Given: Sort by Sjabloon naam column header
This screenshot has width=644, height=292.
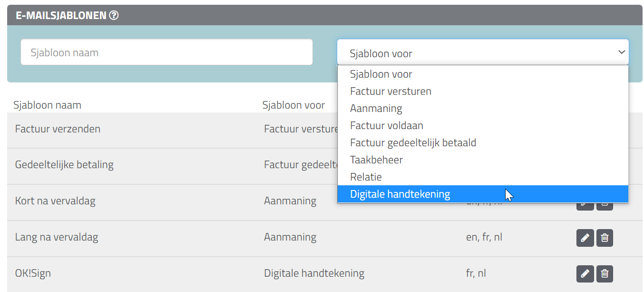Looking at the screenshot, I should [x=47, y=105].
